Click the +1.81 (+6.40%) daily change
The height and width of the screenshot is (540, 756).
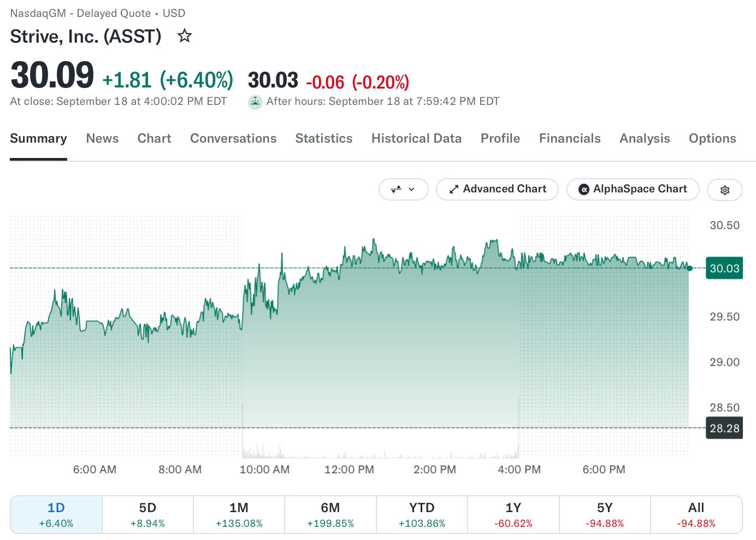(168, 80)
